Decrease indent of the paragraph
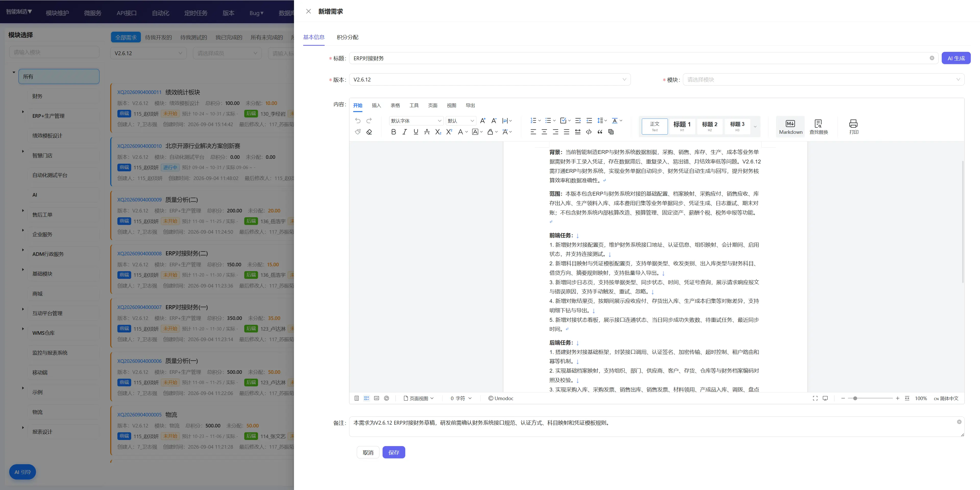 589,121
